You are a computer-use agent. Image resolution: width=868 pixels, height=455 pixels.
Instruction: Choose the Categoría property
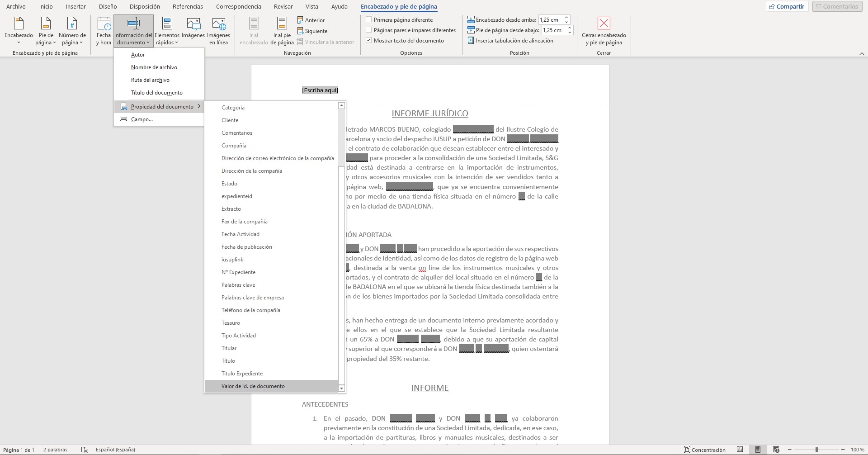271,108
